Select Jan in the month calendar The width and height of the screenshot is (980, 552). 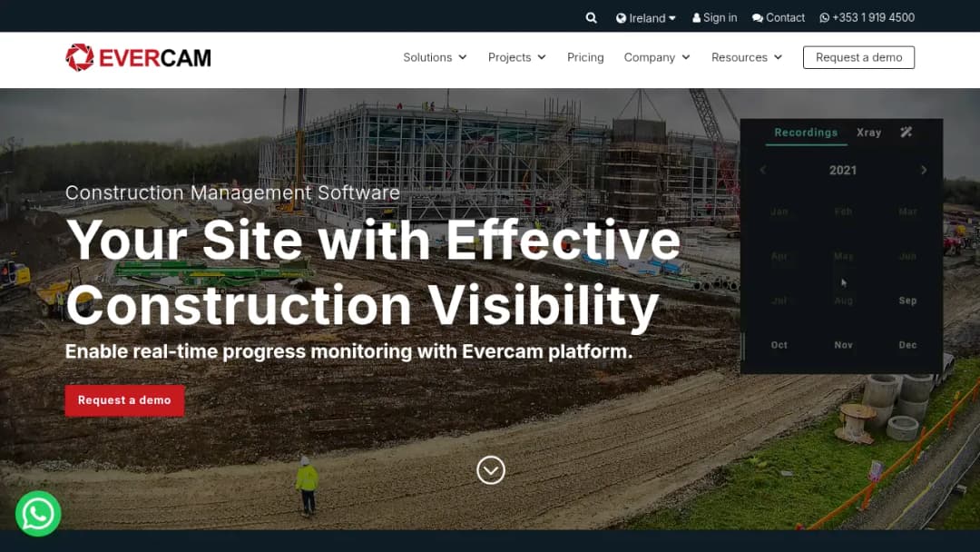779,212
